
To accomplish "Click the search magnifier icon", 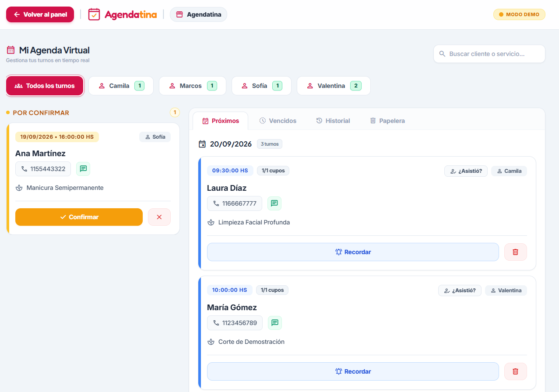I will click(443, 54).
